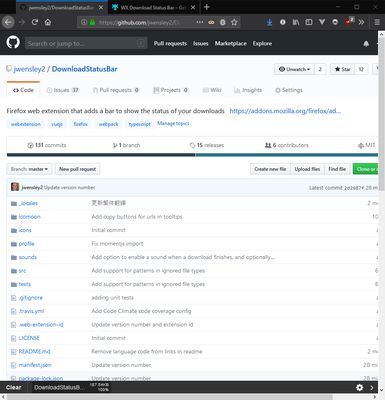This screenshot has width=385, height=400.
Task: Open the green Clone or download dropdown
Action: (365, 169)
